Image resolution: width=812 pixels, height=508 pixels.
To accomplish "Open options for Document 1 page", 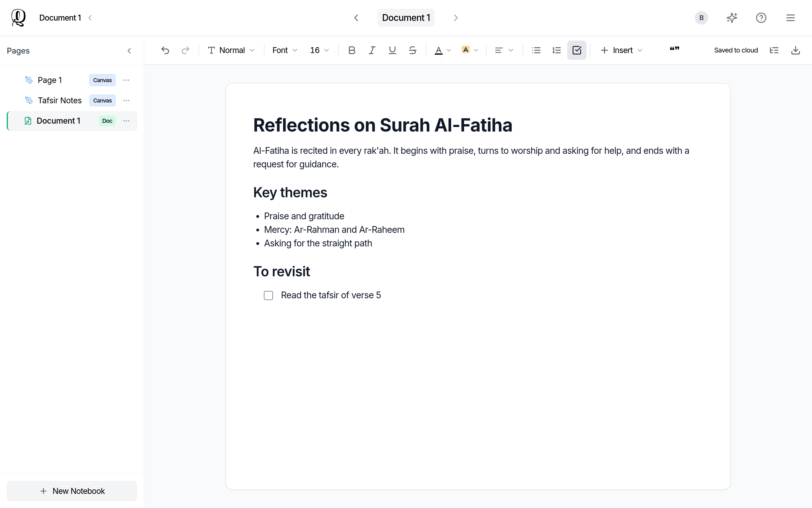I will (x=126, y=121).
